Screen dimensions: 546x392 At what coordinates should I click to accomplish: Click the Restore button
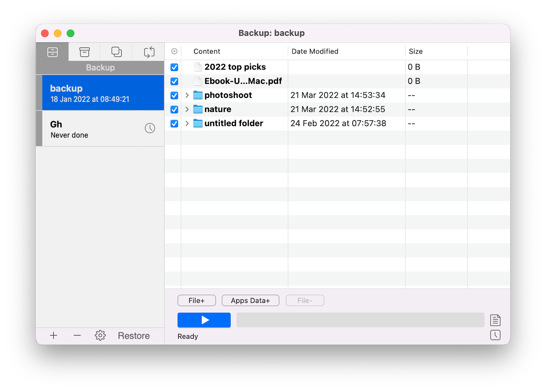(133, 335)
